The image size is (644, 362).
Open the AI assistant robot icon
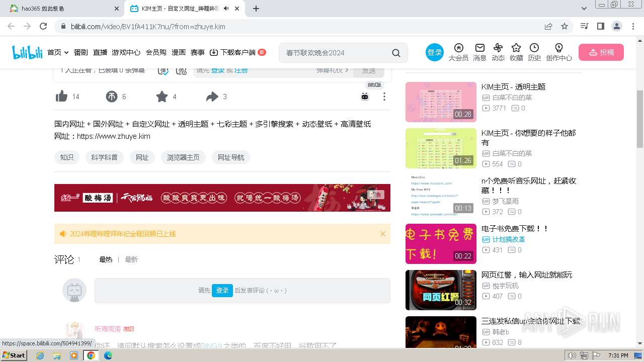pyautogui.click(x=365, y=97)
